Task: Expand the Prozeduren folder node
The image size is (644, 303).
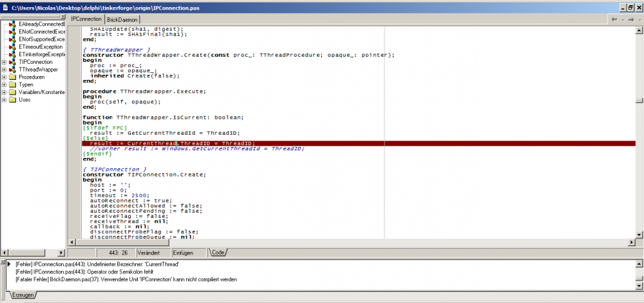Action: coord(4,77)
